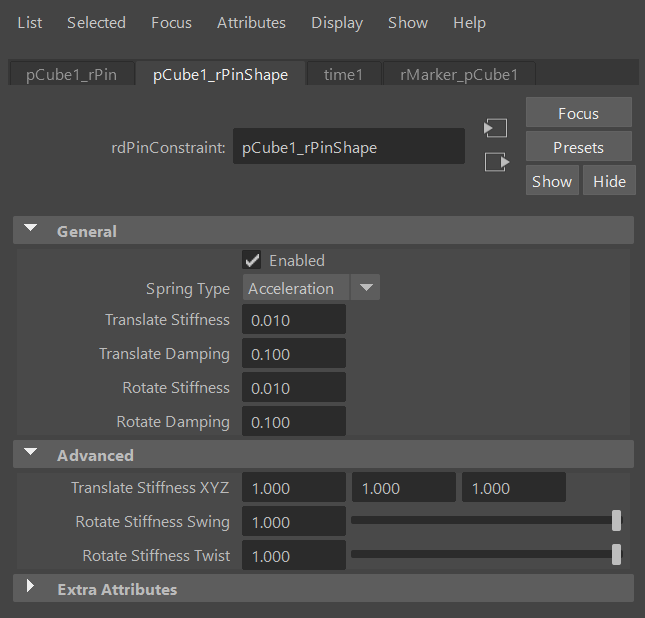Click the Rotate Stiffness Swing slider
The height and width of the screenshot is (618, 645).
tap(484, 521)
